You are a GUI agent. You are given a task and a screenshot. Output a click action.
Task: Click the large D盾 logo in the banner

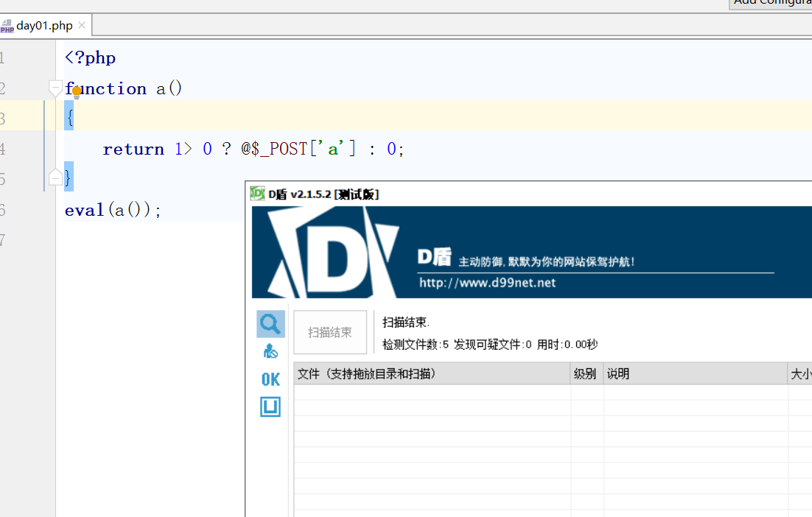pyautogui.click(x=334, y=253)
